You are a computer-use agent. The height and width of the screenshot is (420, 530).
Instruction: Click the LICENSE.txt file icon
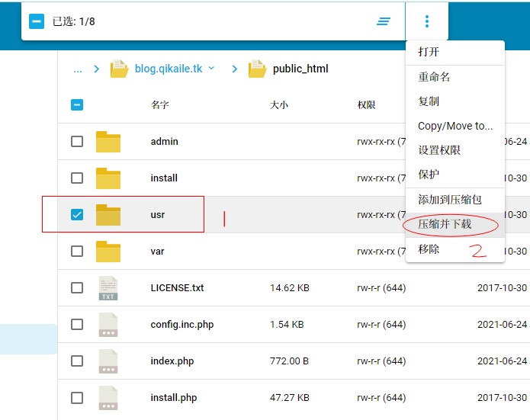click(x=108, y=288)
